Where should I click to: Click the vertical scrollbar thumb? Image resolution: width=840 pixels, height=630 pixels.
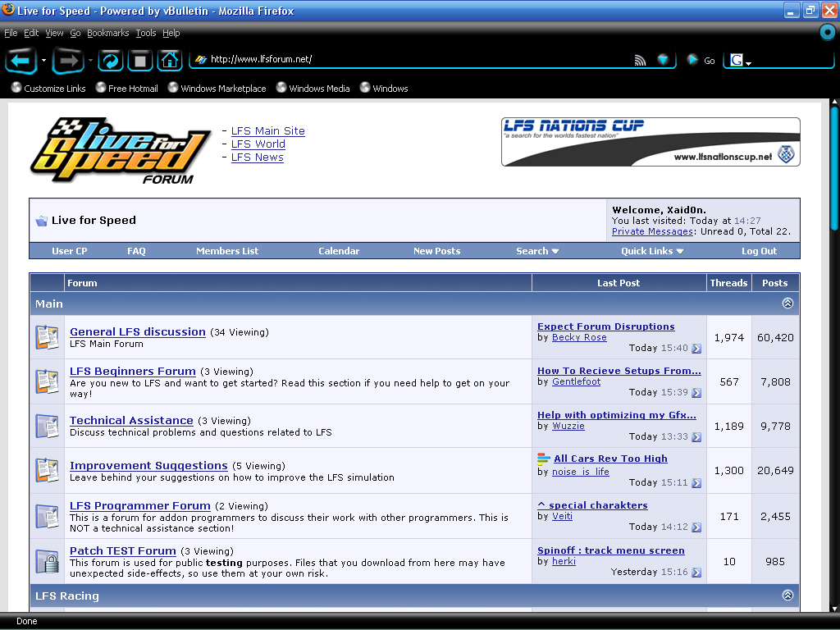click(834, 169)
